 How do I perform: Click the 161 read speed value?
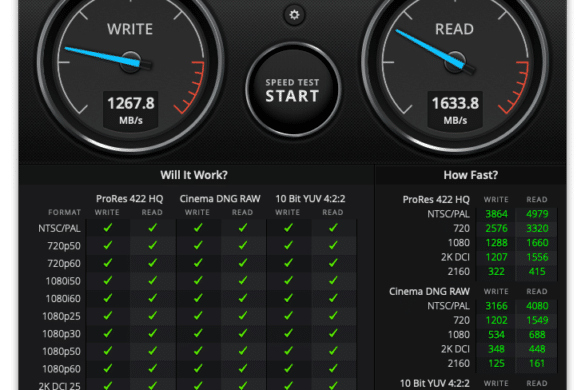point(537,363)
